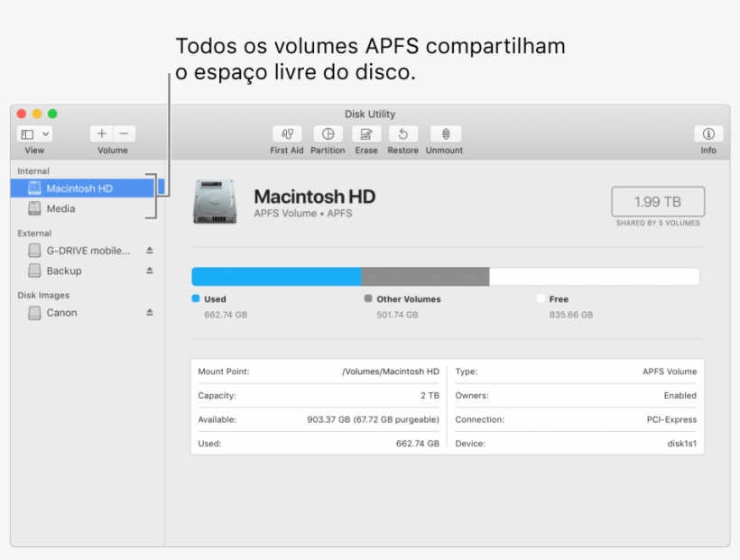Click the Other Volumes legend swatch
The image size is (740, 560).
click(x=366, y=298)
